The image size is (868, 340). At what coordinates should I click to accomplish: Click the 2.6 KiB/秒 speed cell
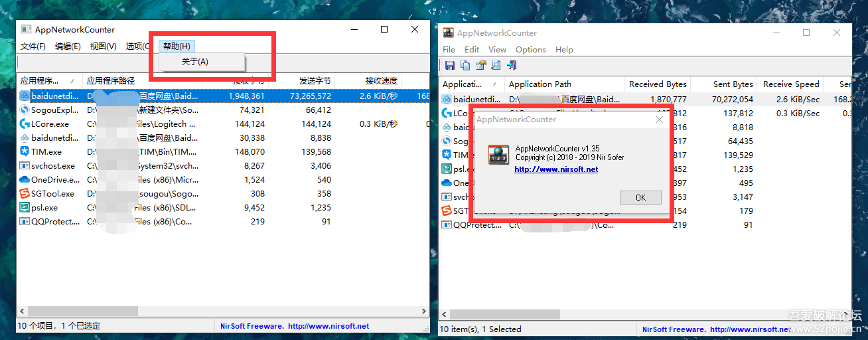pos(378,96)
